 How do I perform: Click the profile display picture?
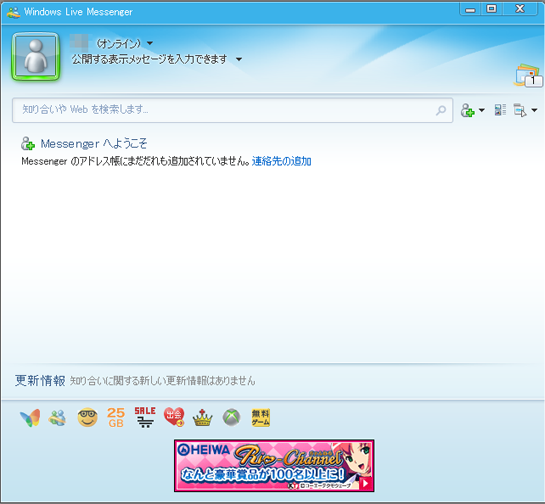click(35, 57)
